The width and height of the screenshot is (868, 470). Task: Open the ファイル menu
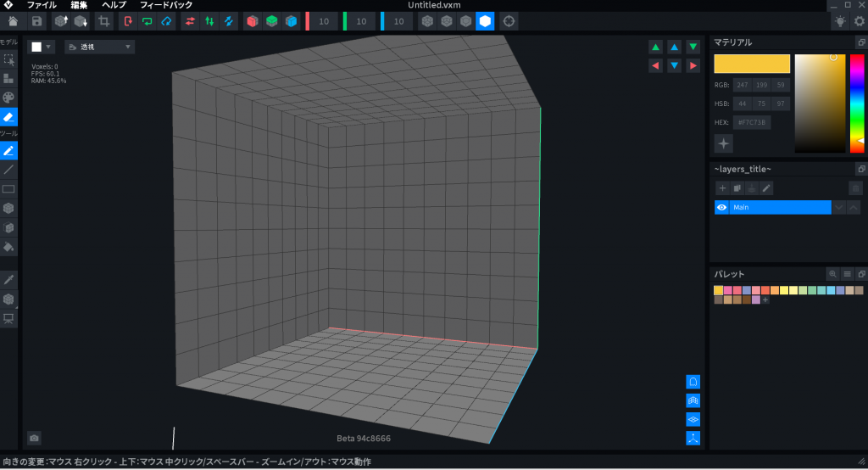pos(42,5)
